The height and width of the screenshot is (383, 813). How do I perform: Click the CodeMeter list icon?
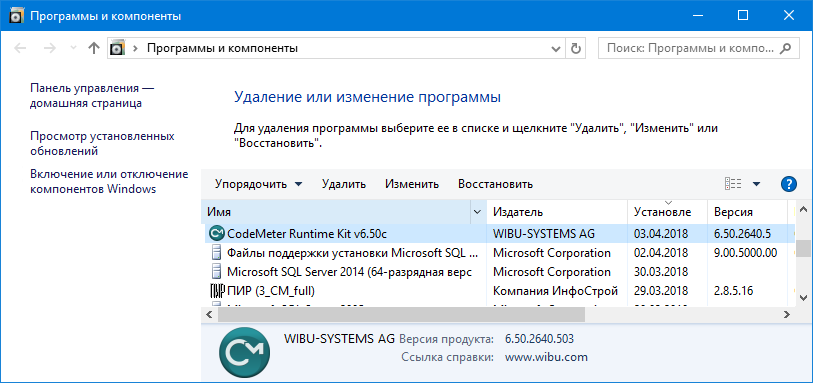[x=216, y=234]
